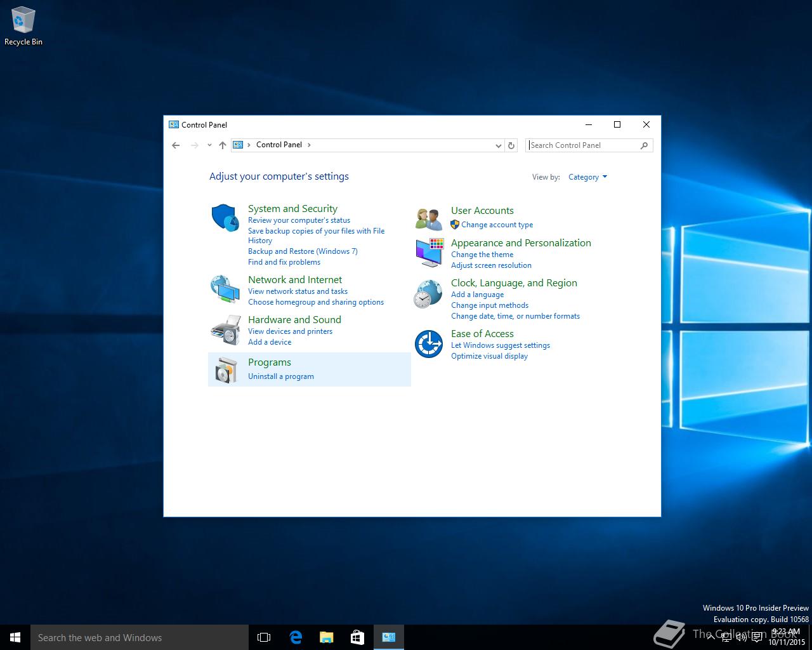The image size is (812, 650).
Task: Click Clock, Language, and Region heading
Action: tap(514, 283)
